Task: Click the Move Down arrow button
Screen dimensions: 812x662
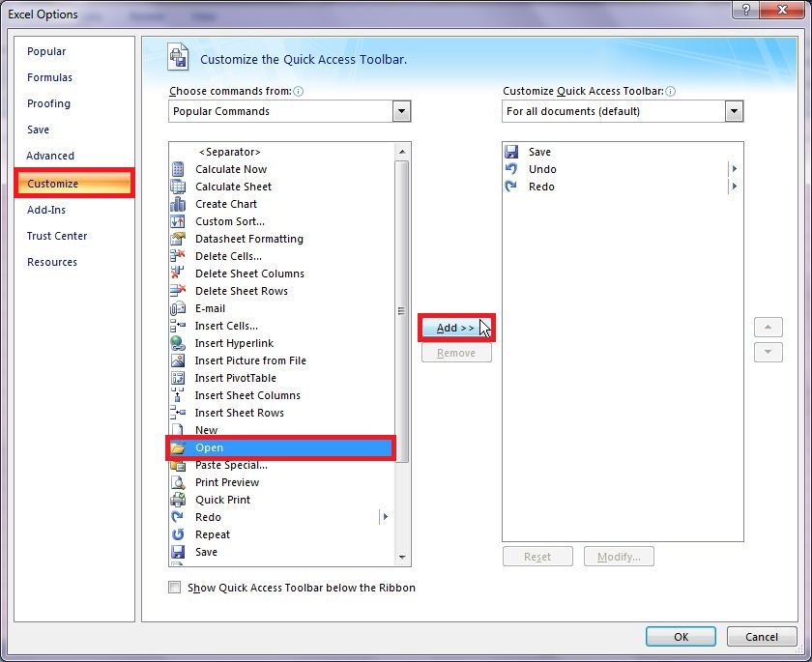Action: (768, 352)
